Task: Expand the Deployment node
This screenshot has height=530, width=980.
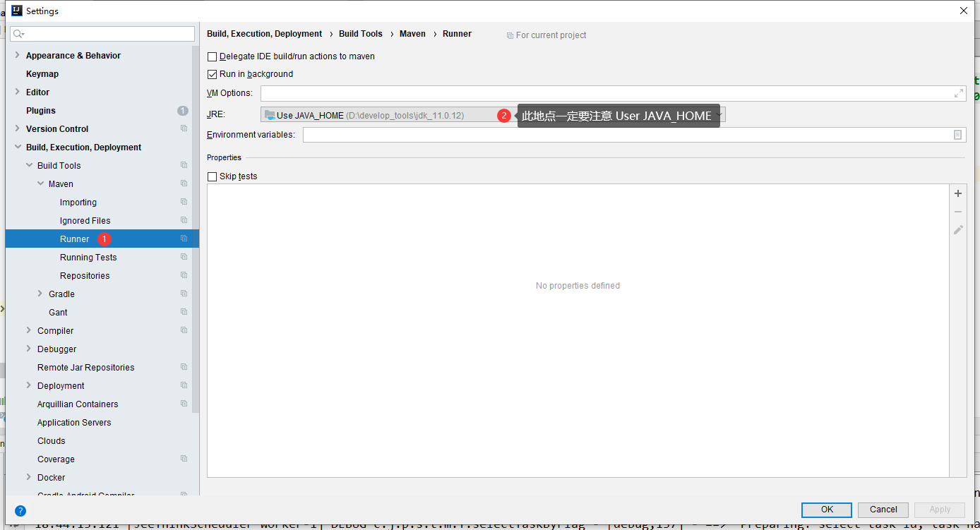Action: 29,385
